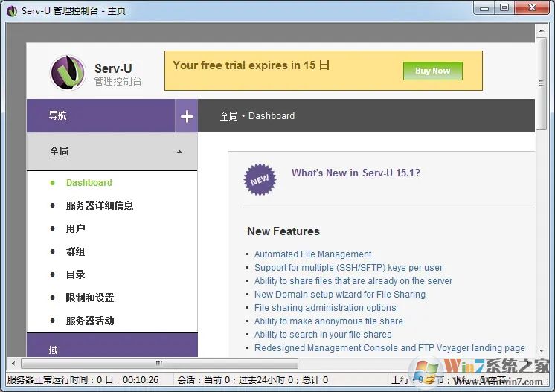Open 服务器活动 in navigation
This screenshot has width=555, height=392.
click(x=90, y=321)
